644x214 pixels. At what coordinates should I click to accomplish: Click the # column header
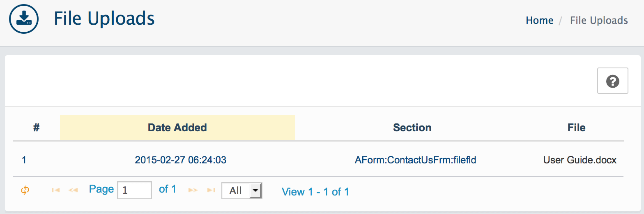(36, 128)
